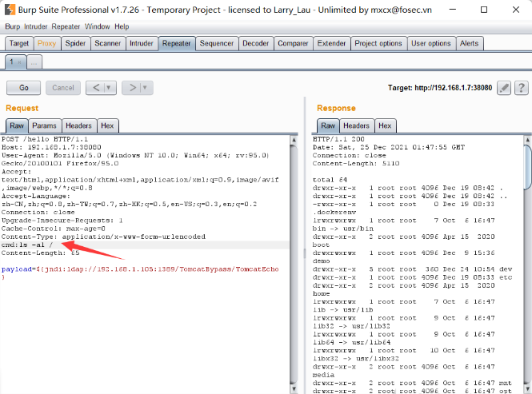Click request pane scrollbar down arrow
The width and height of the screenshot is (532, 394).
click(x=294, y=388)
